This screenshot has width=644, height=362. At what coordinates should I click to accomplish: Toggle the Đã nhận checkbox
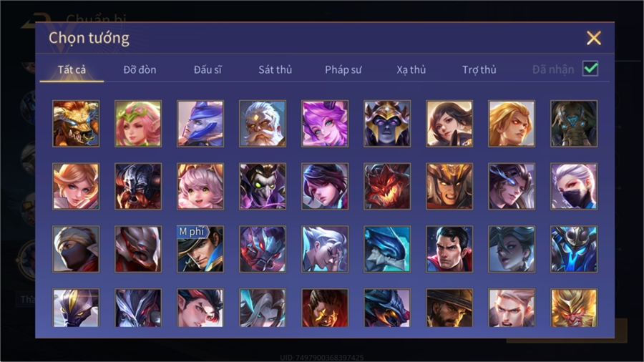click(590, 69)
